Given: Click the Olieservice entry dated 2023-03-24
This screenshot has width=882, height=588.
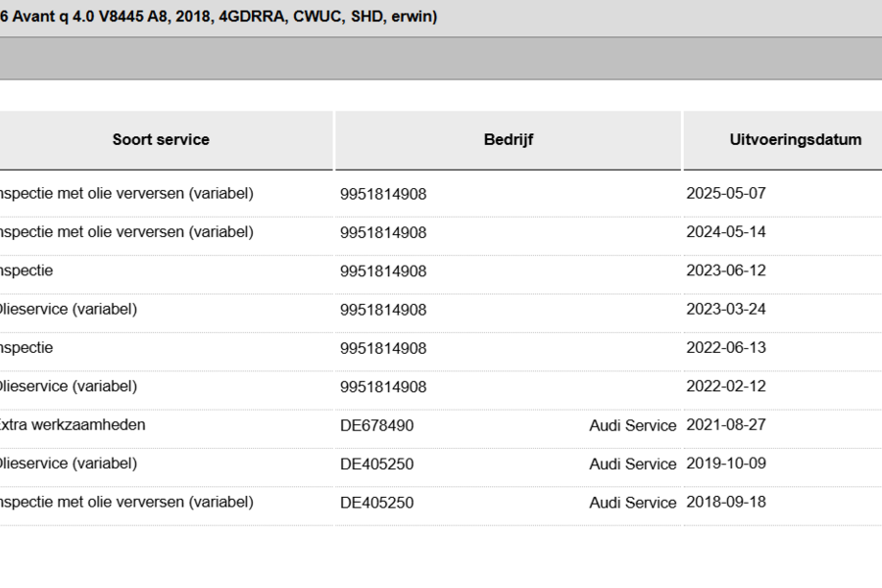Looking at the screenshot, I should pyautogui.click(x=67, y=310).
